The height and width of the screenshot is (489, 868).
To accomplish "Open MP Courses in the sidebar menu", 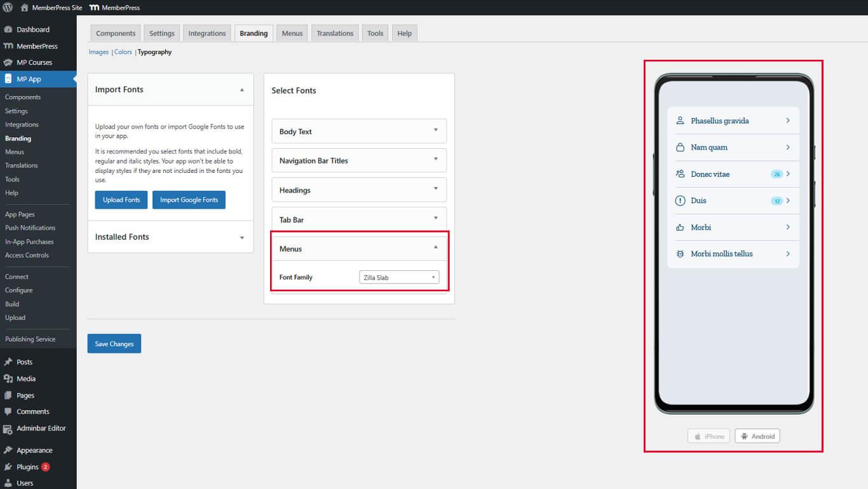I will pyautogui.click(x=34, y=62).
